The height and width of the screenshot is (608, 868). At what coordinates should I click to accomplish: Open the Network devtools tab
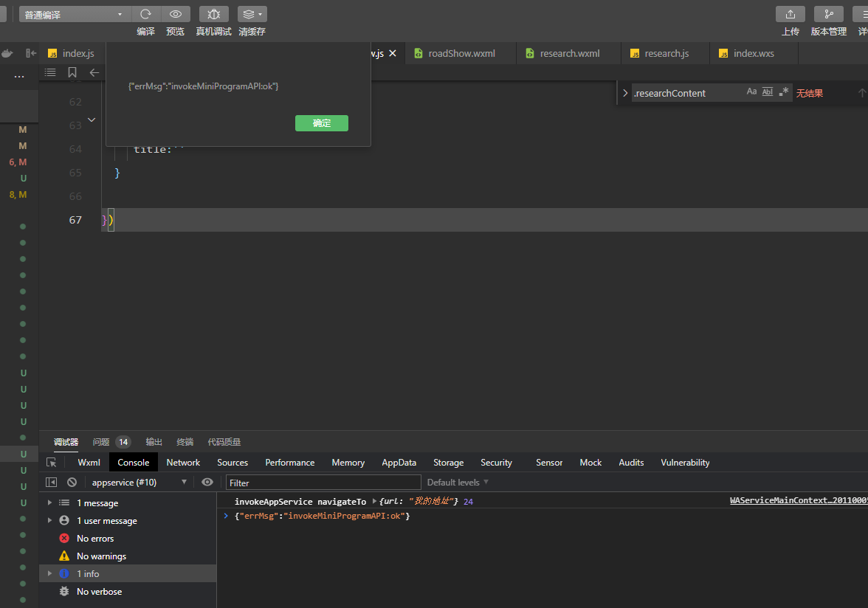click(x=183, y=463)
